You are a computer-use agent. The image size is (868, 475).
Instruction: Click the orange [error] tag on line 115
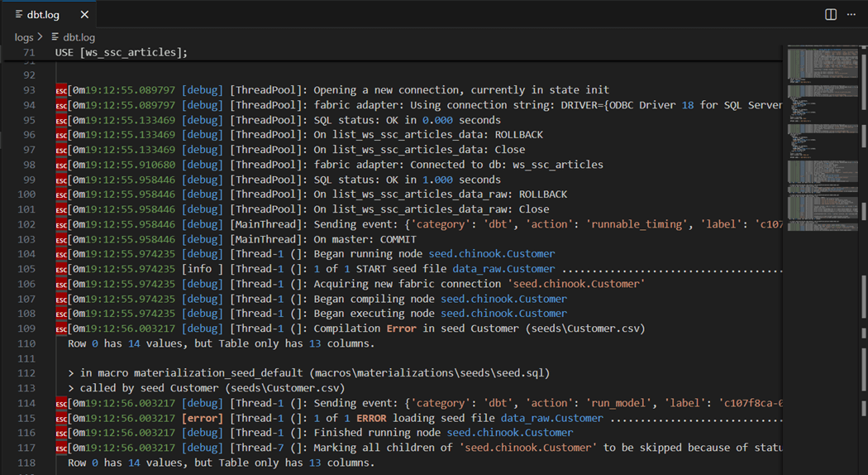point(203,418)
